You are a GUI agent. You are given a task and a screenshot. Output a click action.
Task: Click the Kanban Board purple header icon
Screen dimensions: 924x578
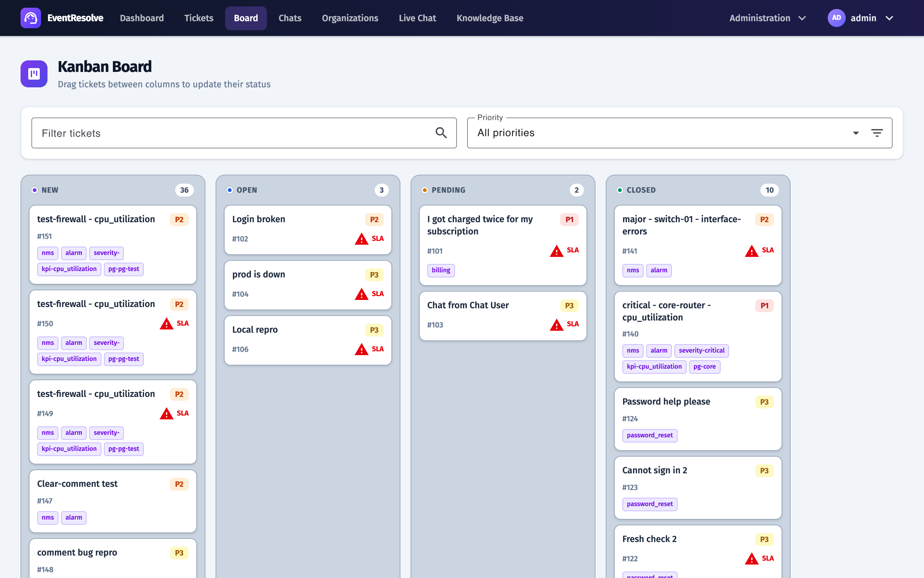click(x=34, y=74)
